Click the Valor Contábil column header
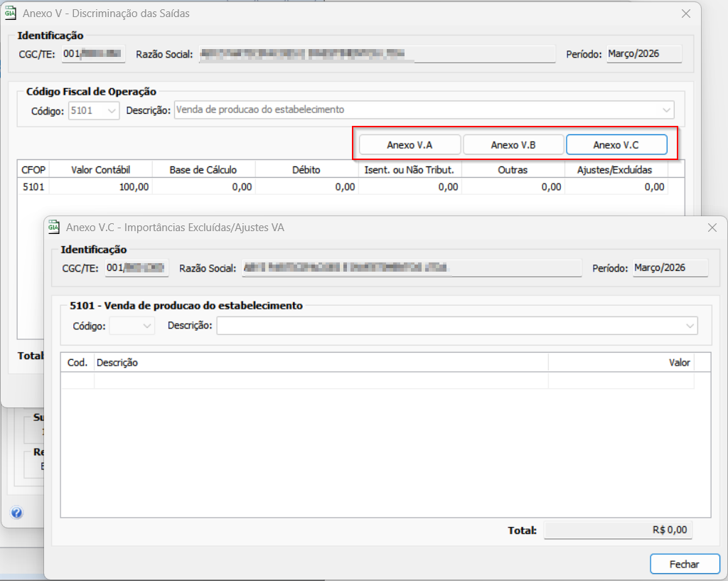Image resolution: width=728 pixels, height=581 pixels. point(101,170)
